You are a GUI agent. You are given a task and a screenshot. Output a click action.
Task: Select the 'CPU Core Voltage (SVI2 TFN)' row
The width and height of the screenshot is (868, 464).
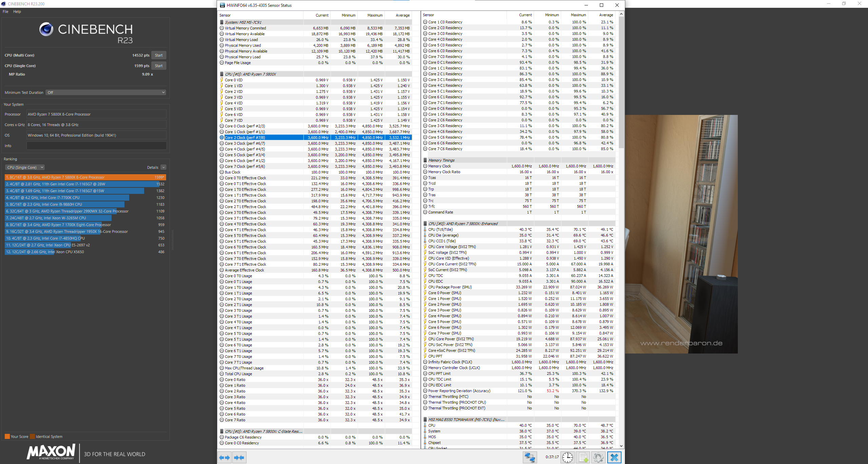pos(519,247)
